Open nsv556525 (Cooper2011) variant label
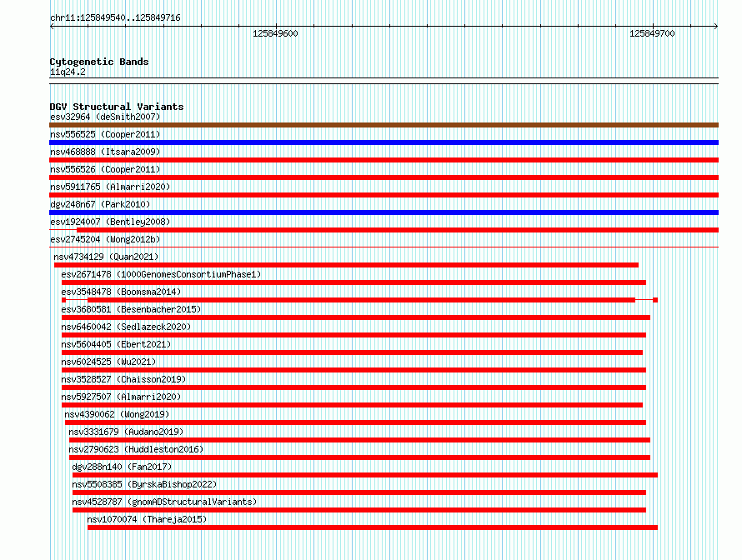The height and width of the screenshot is (560, 742). [105, 134]
